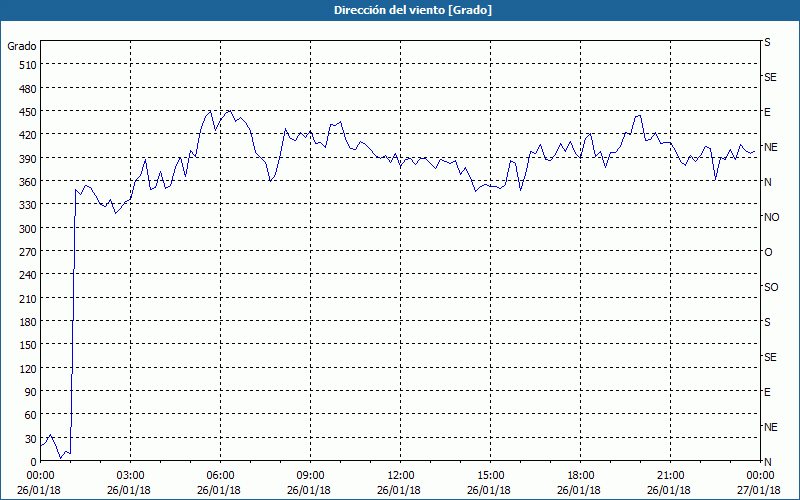800x500 pixels.
Task: Select the 360 degree axis label
Action: (28, 182)
